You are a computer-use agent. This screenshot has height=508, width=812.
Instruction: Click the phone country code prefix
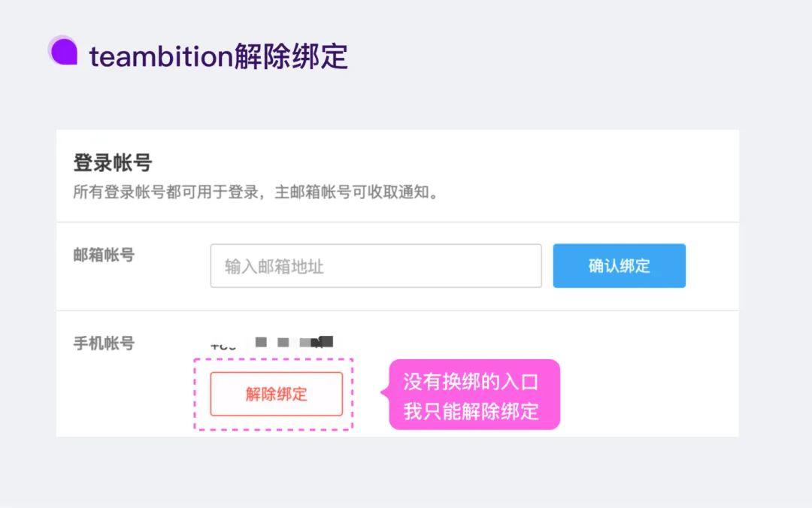(223, 346)
